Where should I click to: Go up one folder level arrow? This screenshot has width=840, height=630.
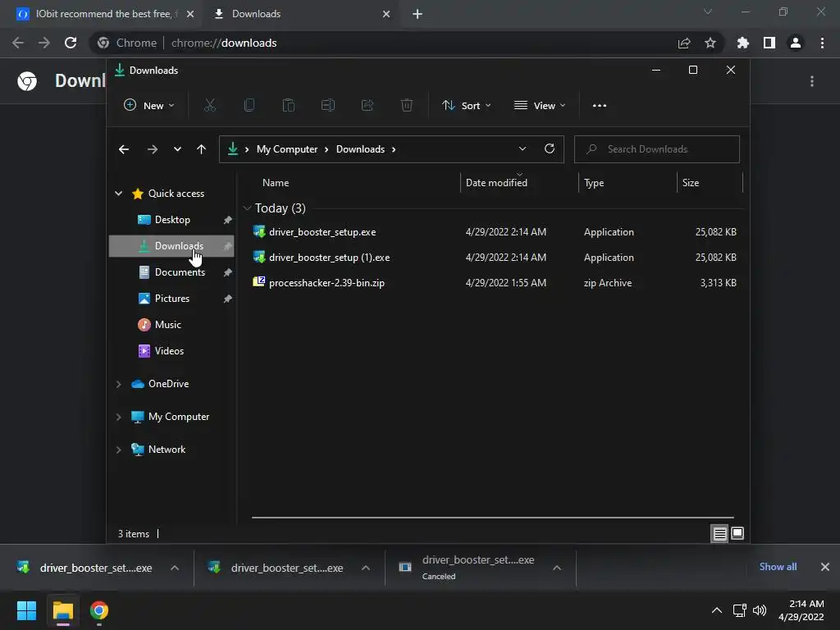click(201, 149)
